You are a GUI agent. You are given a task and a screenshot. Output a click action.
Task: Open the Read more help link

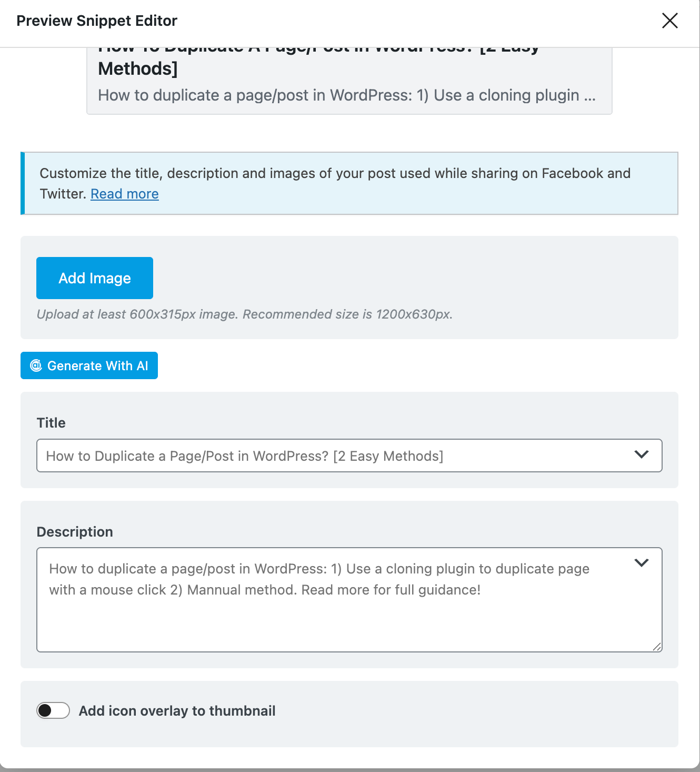pyautogui.click(x=124, y=194)
